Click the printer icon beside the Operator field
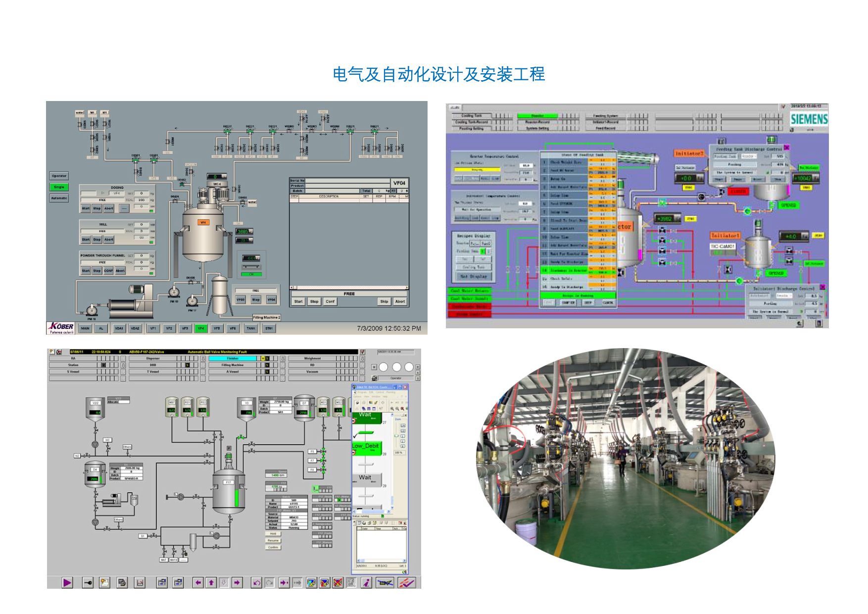 (x=375, y=378)
